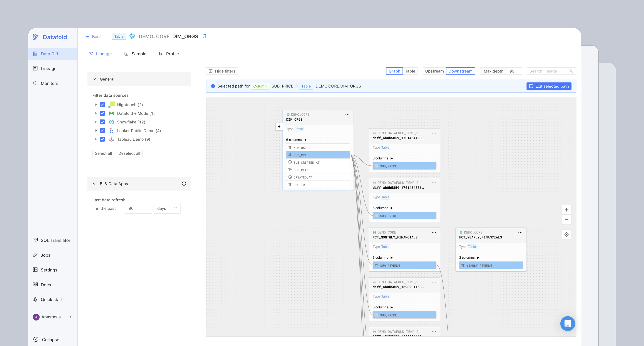
Task: Click the search magnifier icon
Action: click(x=571, y=71)
